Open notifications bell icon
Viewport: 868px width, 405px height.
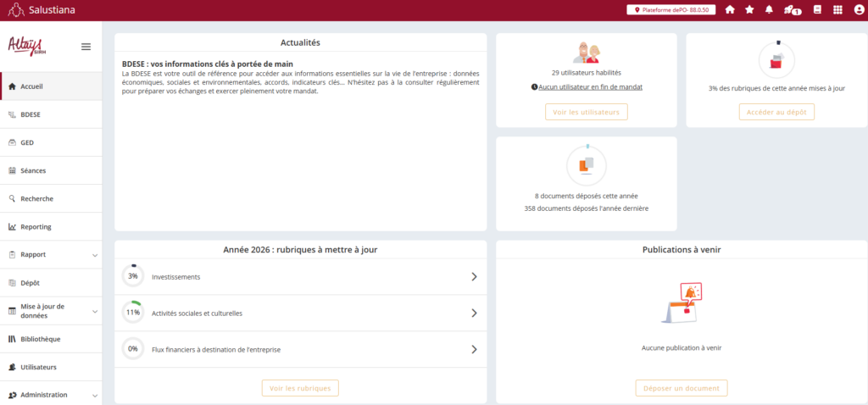tap(770, 10)
